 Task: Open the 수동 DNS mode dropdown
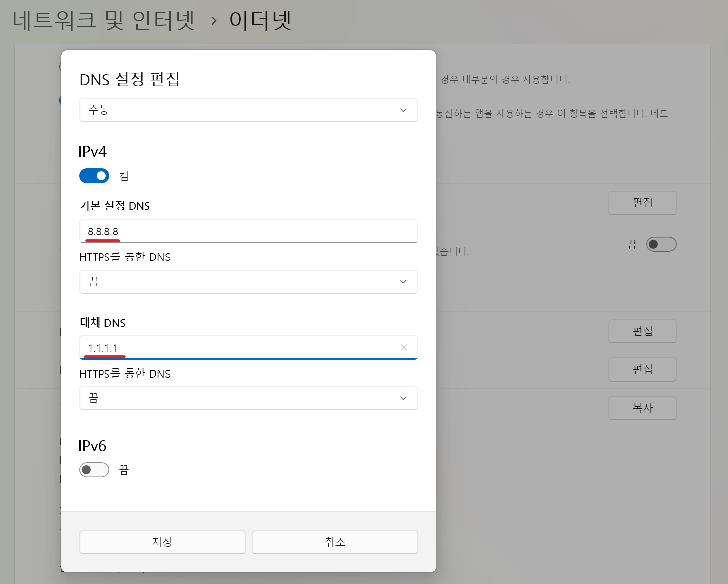coord(249,110)
